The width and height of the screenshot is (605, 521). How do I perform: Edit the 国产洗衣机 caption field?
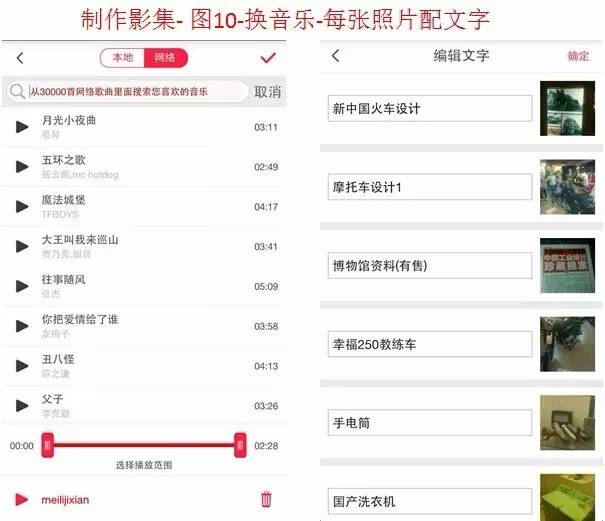pos(430,501)
